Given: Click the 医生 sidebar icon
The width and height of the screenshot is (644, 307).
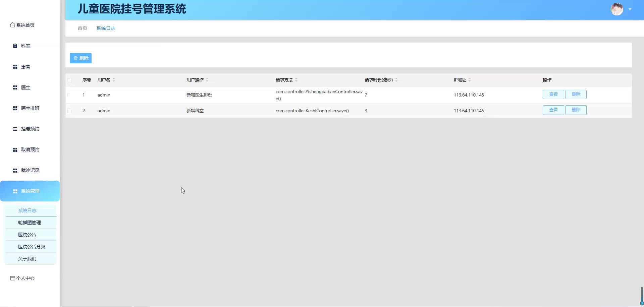Looking at the screenshot, I should coord(15,87).
